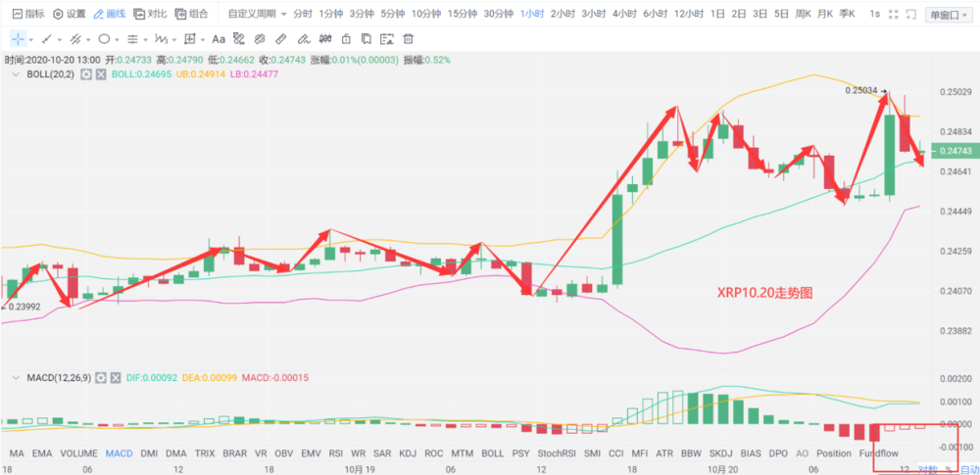Enable the 对数 logarithmic scale button
Screen dimensions: 980x475
click(927, 469)
